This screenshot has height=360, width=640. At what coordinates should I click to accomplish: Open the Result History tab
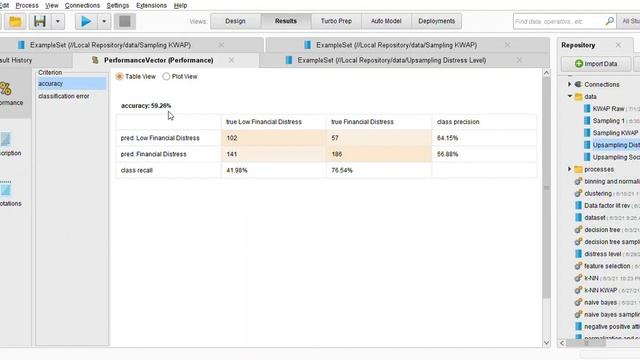[x=16, y=60]
